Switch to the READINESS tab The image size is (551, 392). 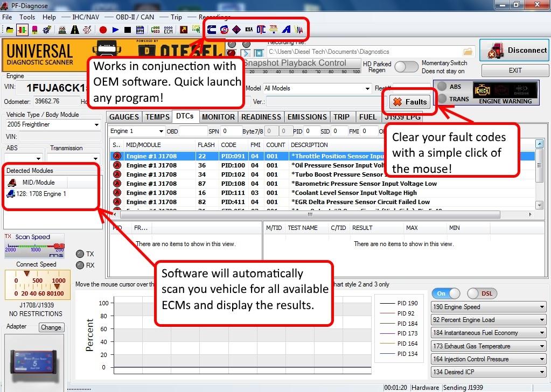coord(261,117)
